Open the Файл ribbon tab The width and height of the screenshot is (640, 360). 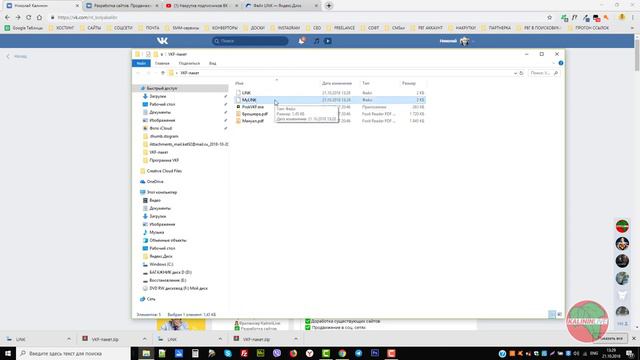[141, 63]
